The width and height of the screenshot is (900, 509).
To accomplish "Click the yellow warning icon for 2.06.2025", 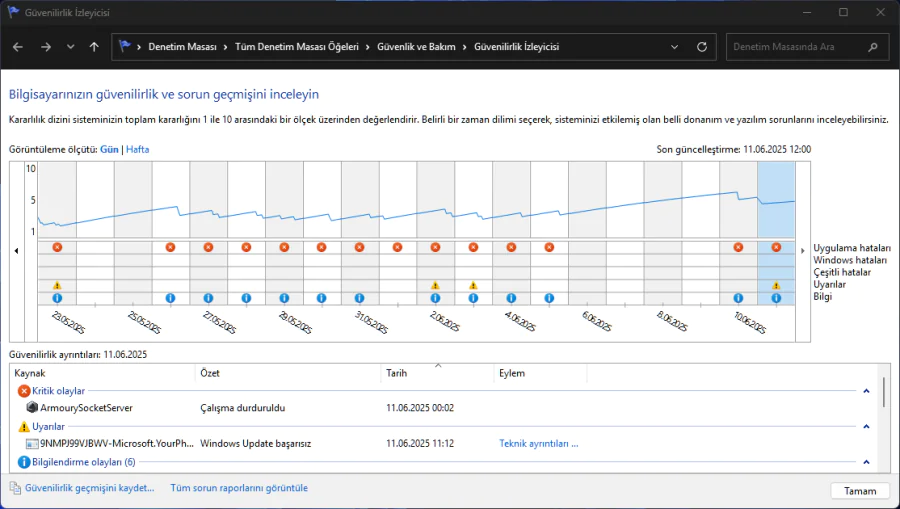I will [x=435, y=285].
